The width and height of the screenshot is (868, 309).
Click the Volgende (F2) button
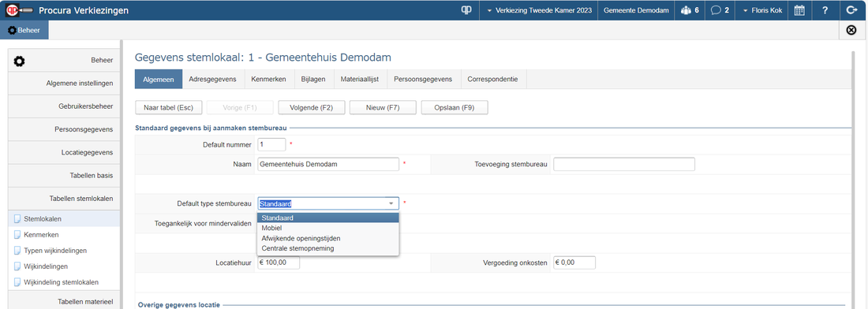(x=312, y=107)
